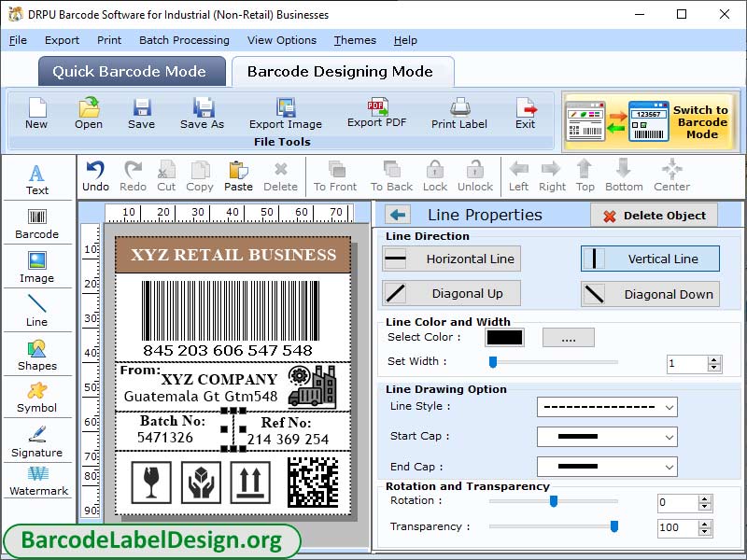Image resolution: width=747 pixels, height=560 pixels.
Task: Send selected object To Back
Action: pos(390,175)
